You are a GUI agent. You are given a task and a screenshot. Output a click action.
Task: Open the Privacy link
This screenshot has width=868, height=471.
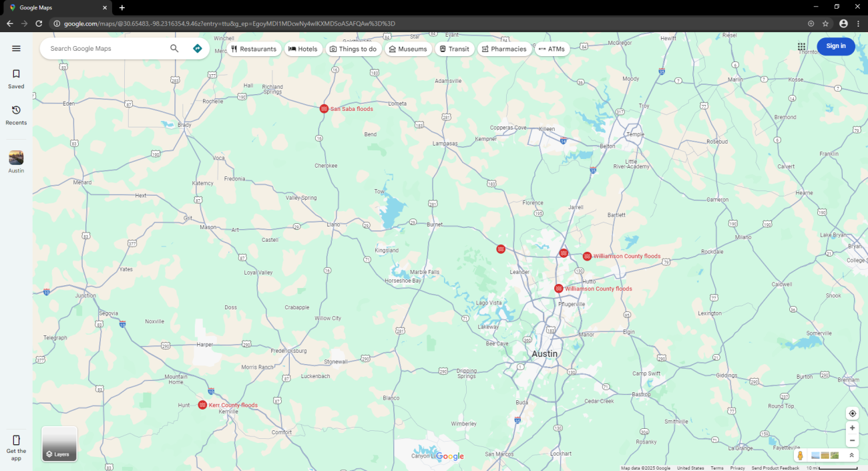coord(737,468)
